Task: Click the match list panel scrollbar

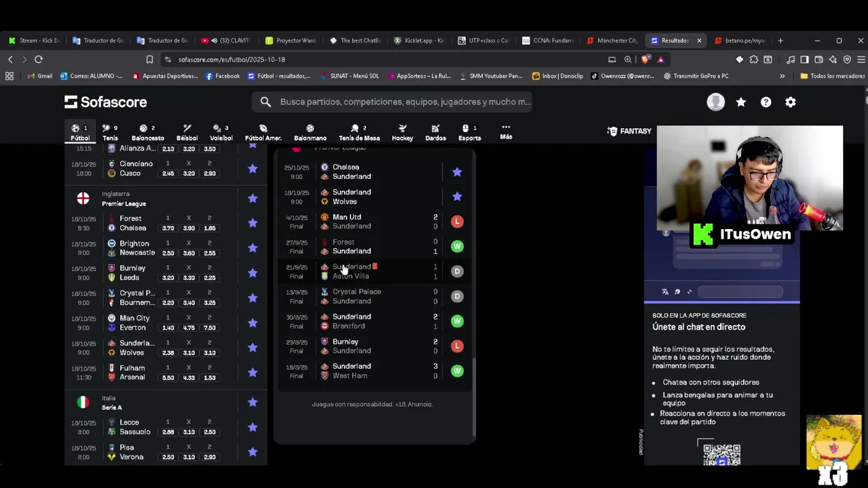Action: pos(474,399)
